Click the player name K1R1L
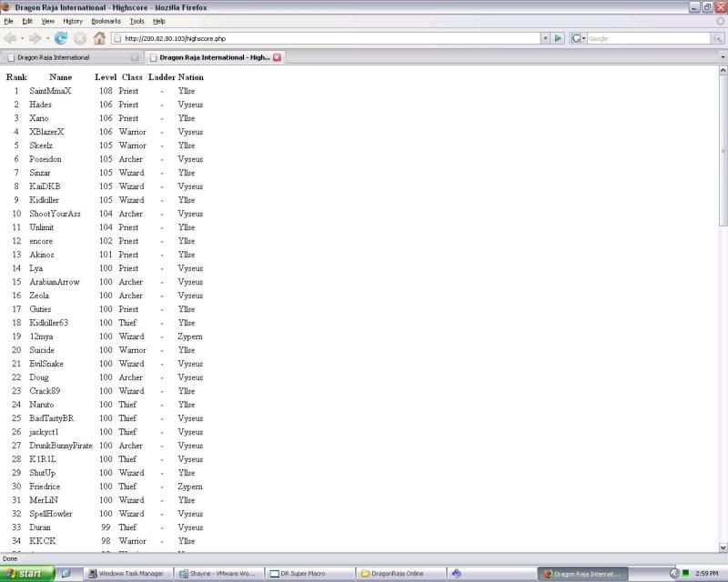This screenshot has height=582, width=728. [43, 459]
